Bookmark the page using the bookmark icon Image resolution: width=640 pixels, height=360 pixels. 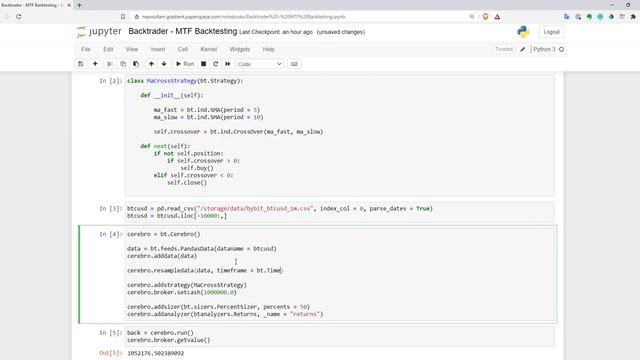tap(123, 17)
